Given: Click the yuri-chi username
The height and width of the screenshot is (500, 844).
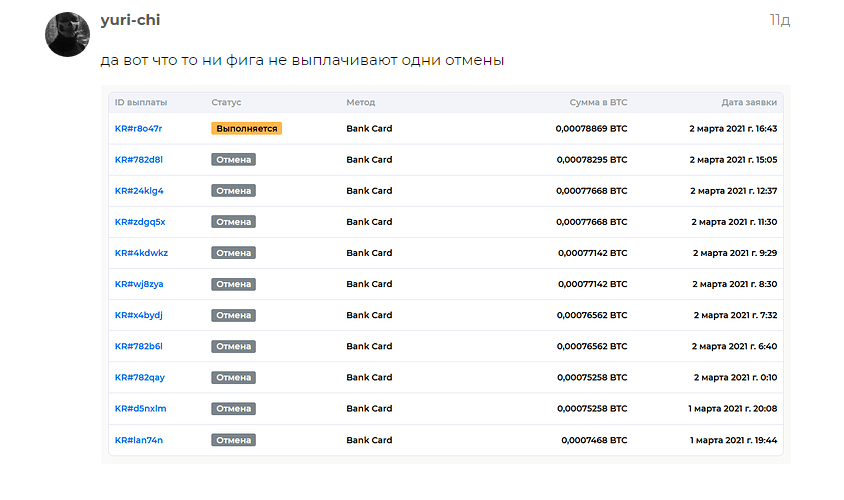Looking at the screenshot, I should [x=130, y=20].
